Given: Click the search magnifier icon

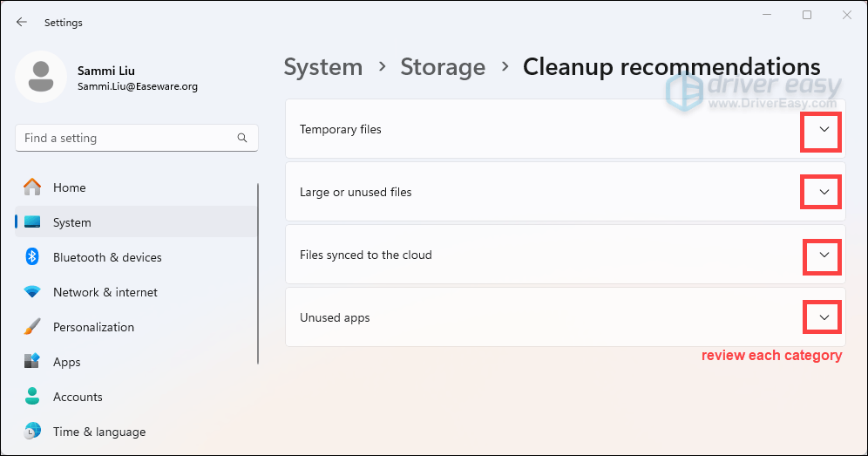Looking at the screenshot, I should point(242,138).
